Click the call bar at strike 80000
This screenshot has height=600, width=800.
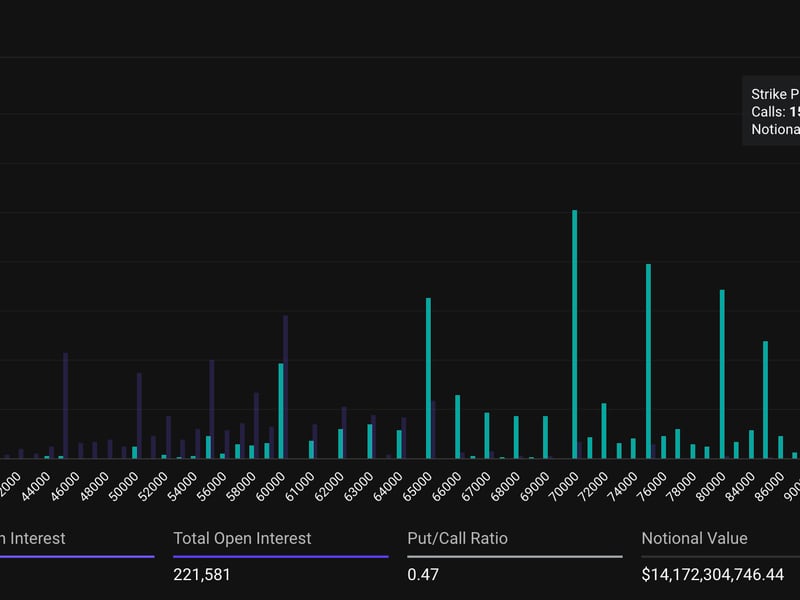(x=720, y=375)
